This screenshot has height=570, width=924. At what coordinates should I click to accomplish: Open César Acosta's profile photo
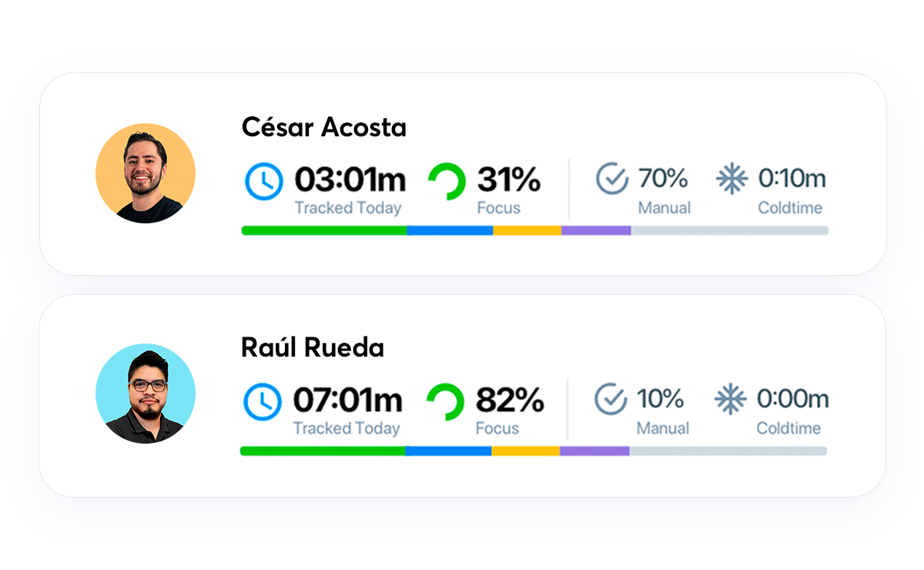(146, 173)
